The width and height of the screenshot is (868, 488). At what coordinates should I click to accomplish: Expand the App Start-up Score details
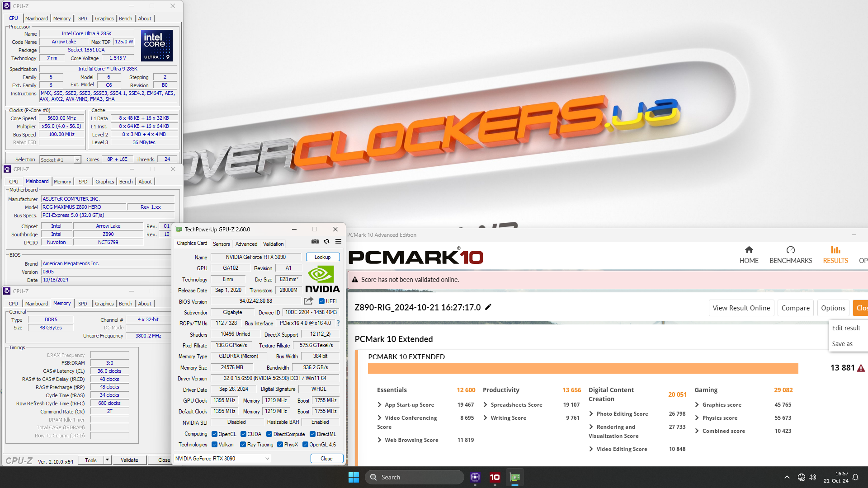coord(379,404)
